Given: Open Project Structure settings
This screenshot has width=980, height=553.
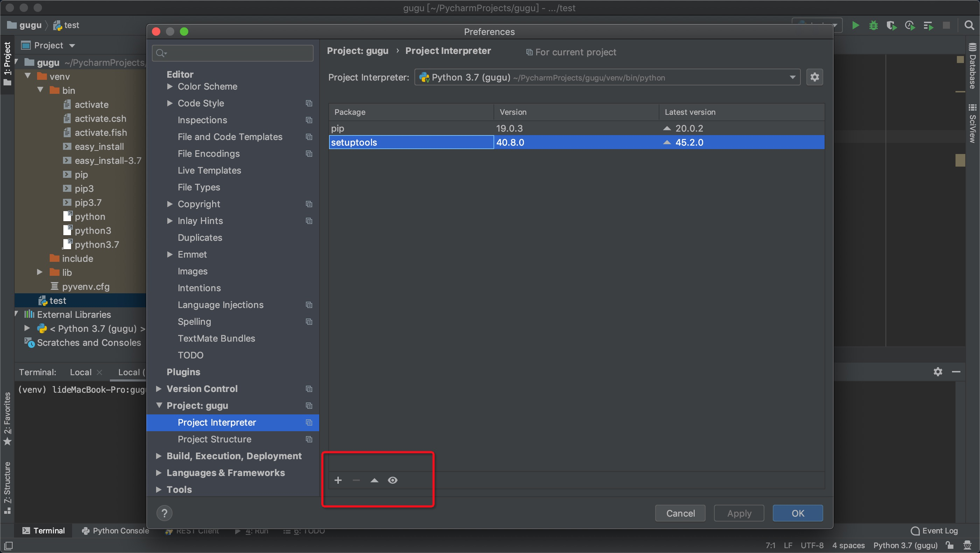Looking at the screenshot, I should (215, 439).
